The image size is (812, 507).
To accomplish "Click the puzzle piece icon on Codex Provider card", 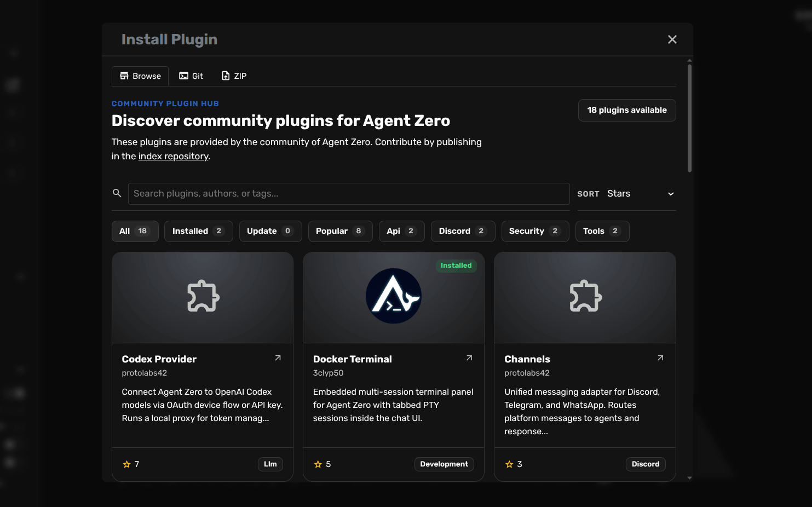I will pos(203,296).
